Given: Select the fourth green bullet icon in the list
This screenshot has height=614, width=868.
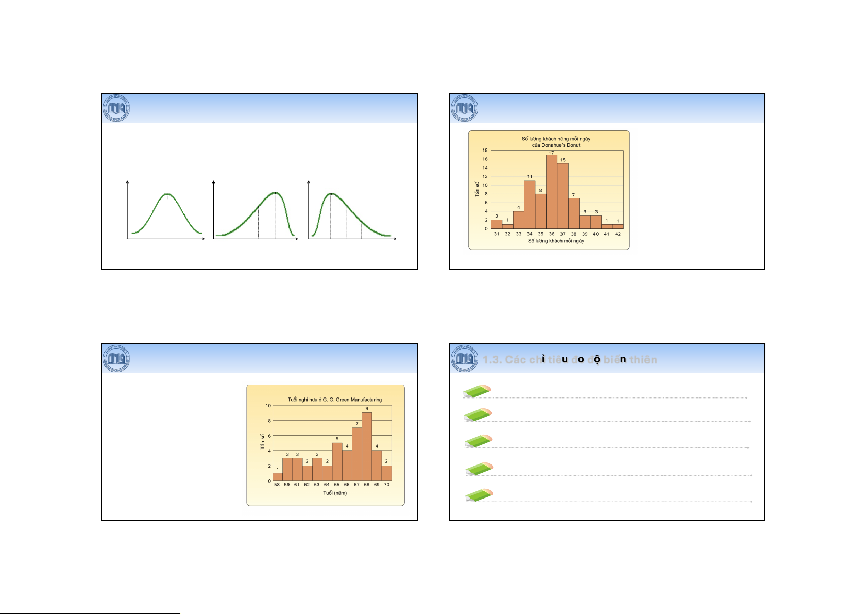Looking at the screenshot, I should (480, 469).
